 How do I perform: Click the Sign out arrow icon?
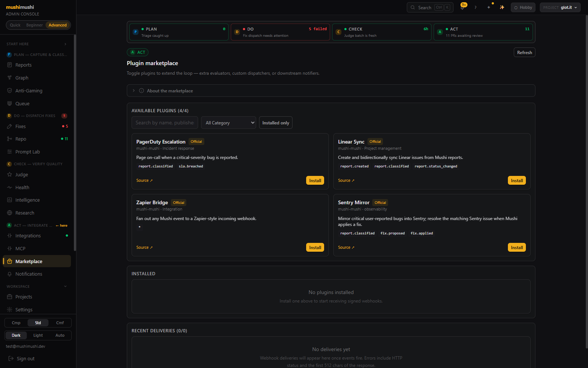11,358
